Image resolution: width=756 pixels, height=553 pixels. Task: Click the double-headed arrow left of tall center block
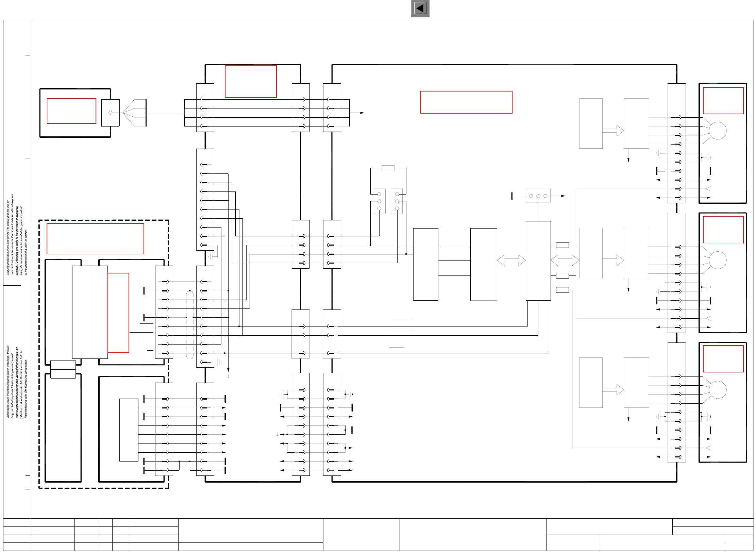(511, 260)
